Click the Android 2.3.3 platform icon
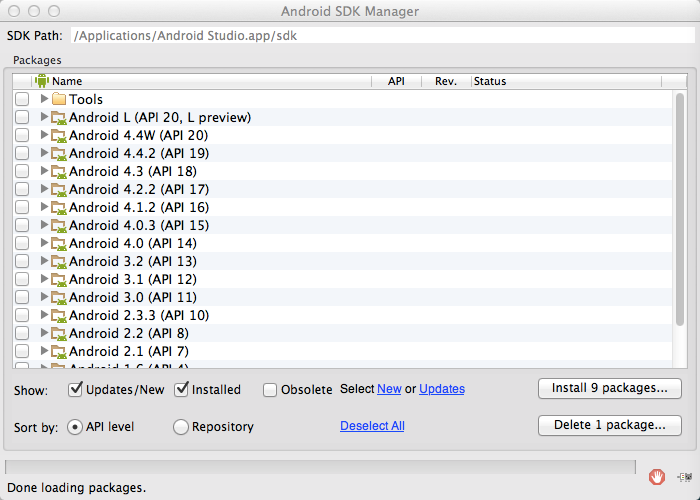The height and width of the screenshot is (500, 700). click(x=59, y=315)
